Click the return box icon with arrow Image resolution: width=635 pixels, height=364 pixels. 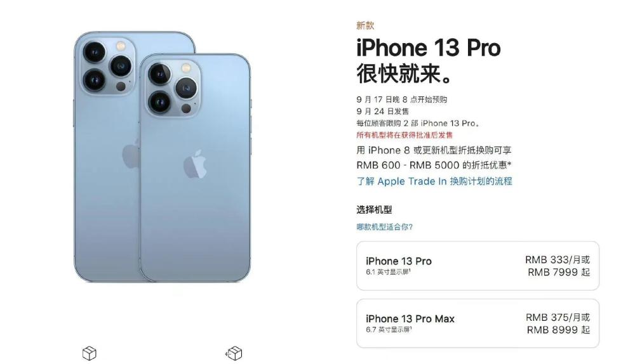[x=234, y=353]
